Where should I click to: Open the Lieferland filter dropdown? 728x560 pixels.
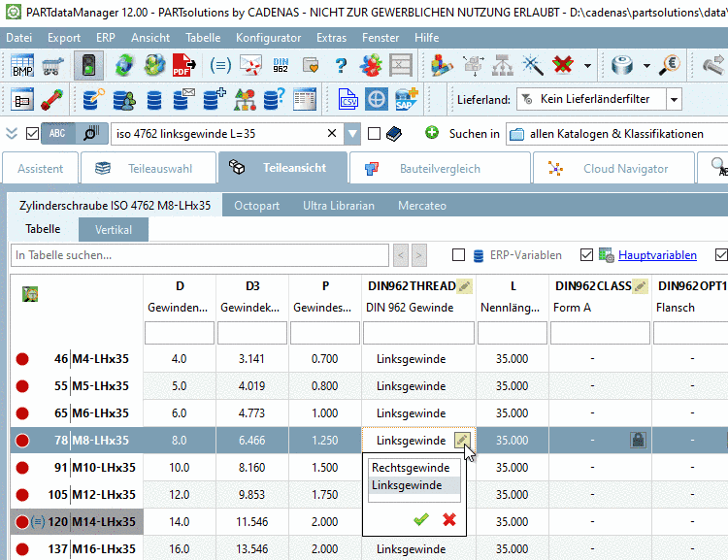(673, 99)
